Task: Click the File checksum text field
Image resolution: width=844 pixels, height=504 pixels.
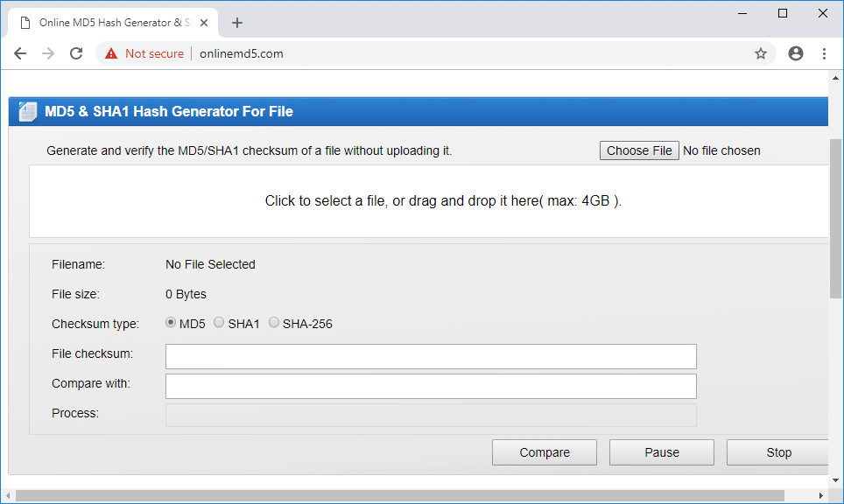Action: tap(431, 356)
